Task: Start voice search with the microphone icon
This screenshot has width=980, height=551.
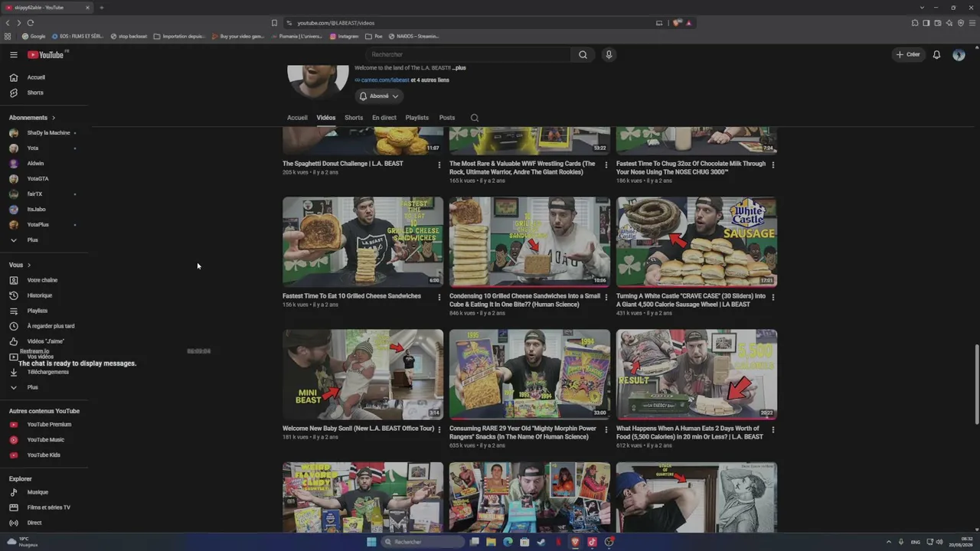Action: coord(609,55)
